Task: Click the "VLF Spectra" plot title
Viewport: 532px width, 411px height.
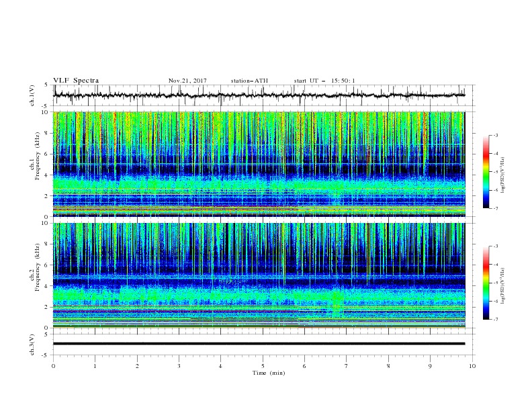Action: pos(76,81)
